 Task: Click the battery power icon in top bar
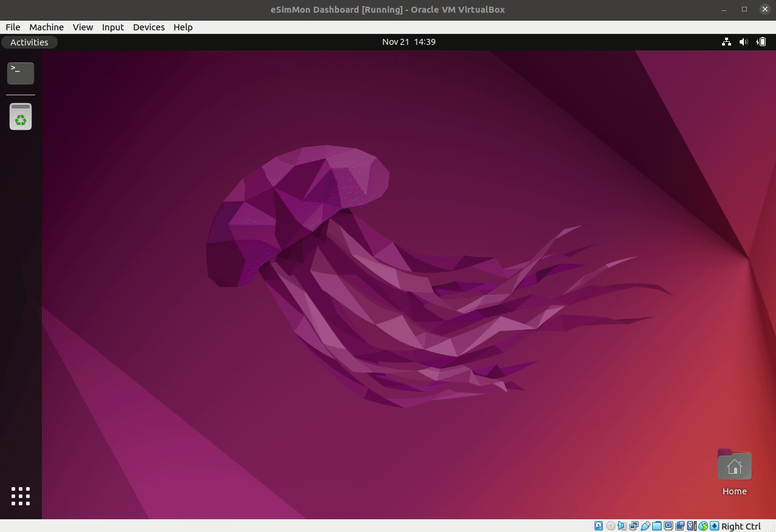(761, 42)
